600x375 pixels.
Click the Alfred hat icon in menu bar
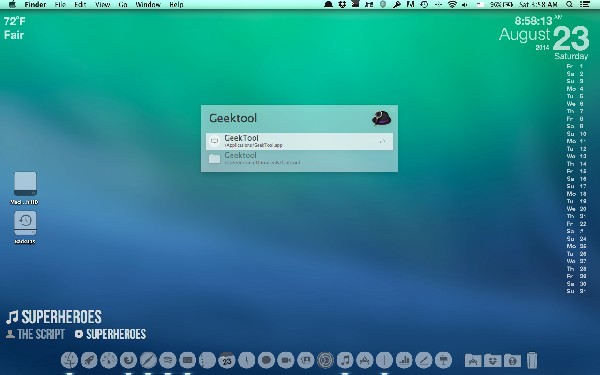(x=328, y=5)
